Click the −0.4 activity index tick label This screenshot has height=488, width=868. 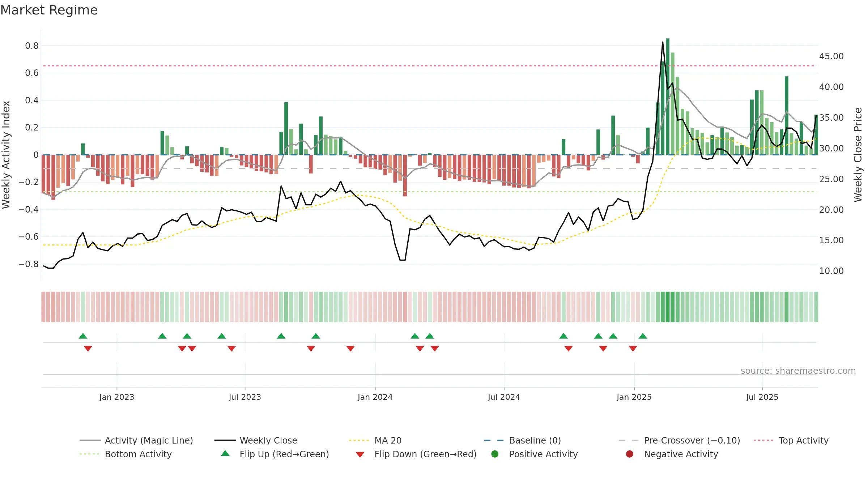29,209
